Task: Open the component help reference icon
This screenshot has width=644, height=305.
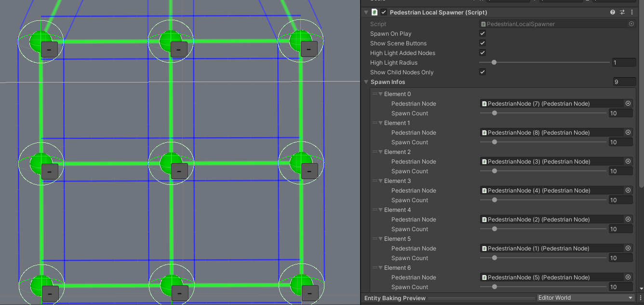Action: click(x=613, y=12)
